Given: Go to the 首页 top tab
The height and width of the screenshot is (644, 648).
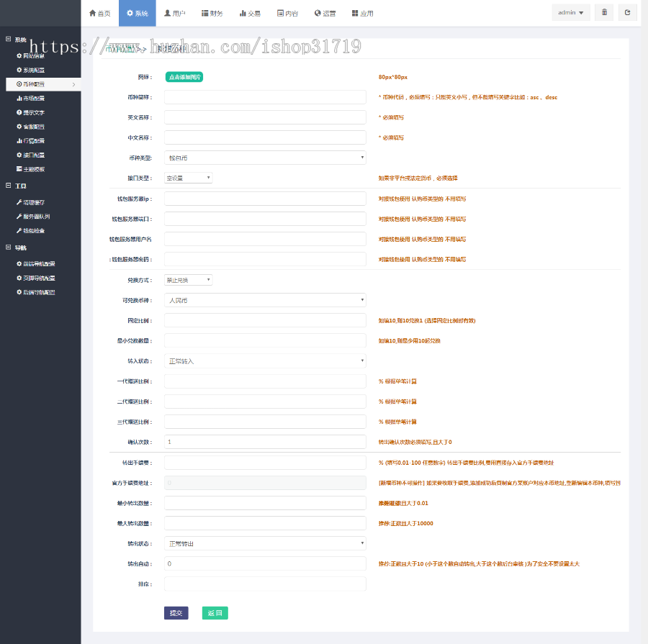Looking at the screenshot, I should pyautogui.click(x=100, y=13).
